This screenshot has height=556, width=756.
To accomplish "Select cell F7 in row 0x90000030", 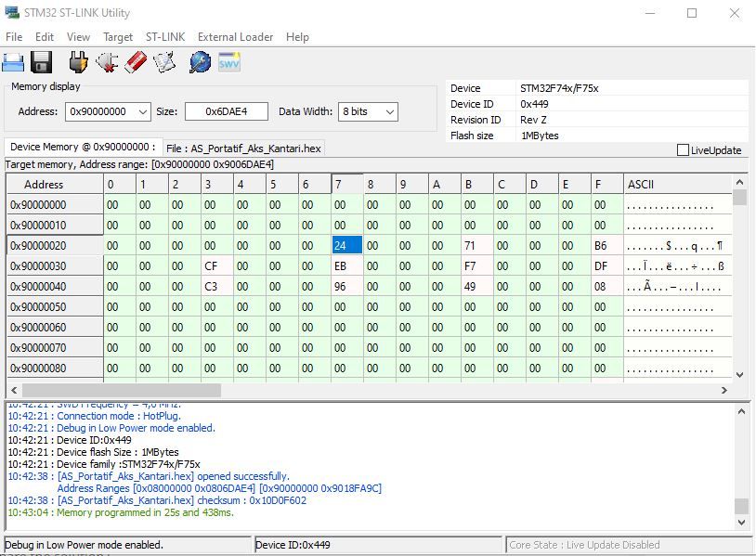I will pyautogui.click(x=477, y=266).
